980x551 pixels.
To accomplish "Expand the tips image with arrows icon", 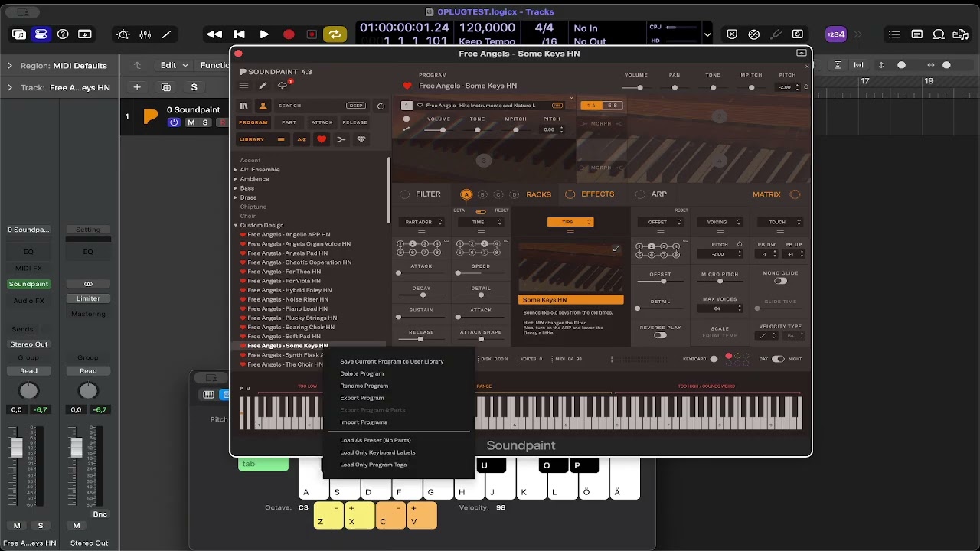I will click(616, 249).
